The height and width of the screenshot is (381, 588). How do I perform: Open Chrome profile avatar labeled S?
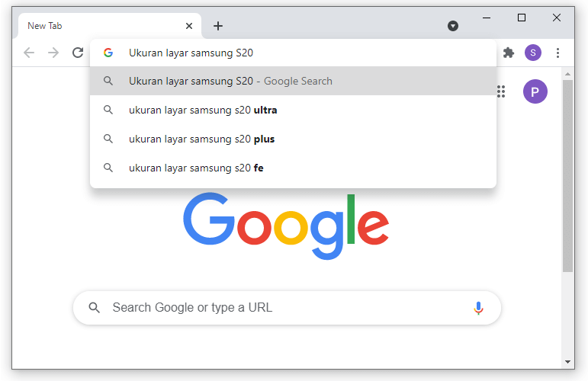(533, 53)
